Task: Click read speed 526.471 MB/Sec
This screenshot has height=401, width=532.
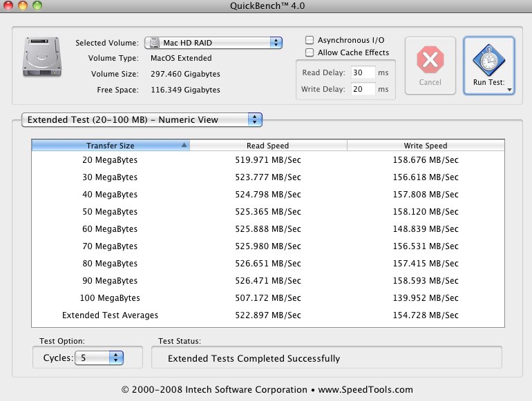Action: click(268, 281)
